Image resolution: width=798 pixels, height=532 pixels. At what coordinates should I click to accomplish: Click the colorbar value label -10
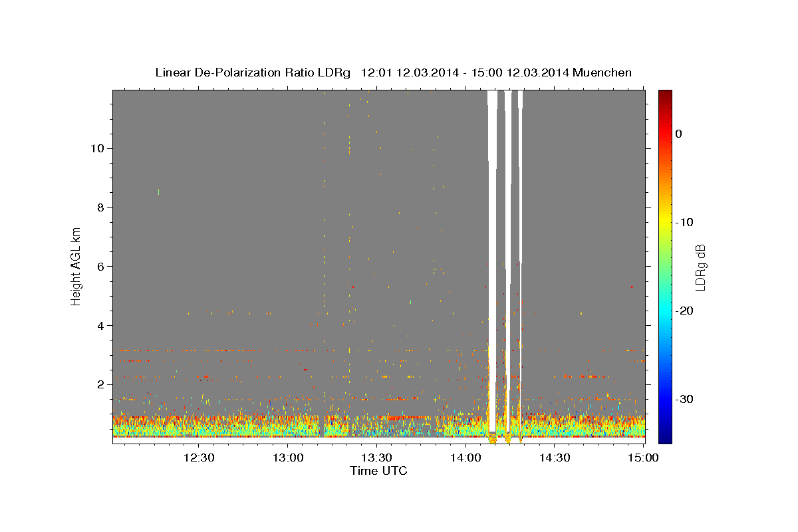coord(685,222)
